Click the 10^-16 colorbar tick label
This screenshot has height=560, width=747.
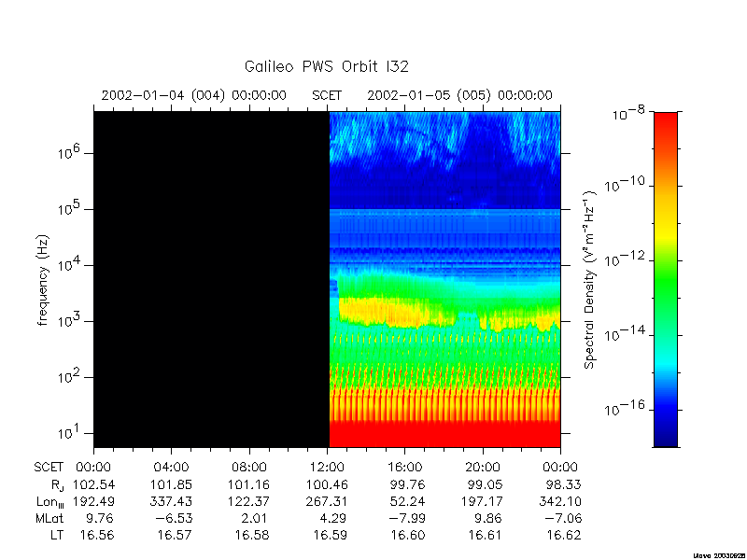pyautogui.click(x=624, y=408)
